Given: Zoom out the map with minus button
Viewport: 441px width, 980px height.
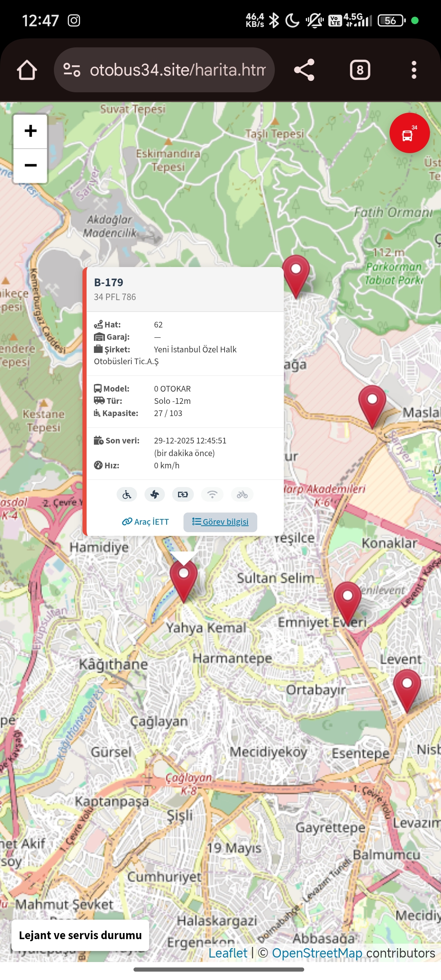Looking at the screenshot, I should click(31, 165).
